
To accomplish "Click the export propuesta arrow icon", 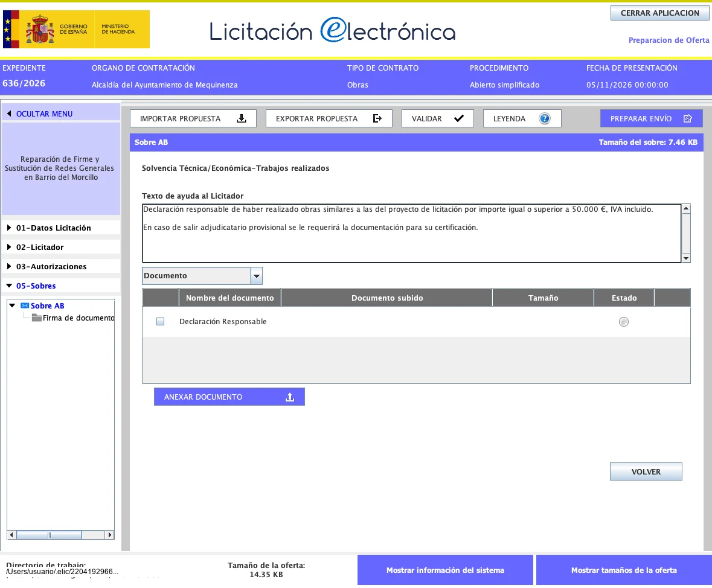I will pos(377,118).
